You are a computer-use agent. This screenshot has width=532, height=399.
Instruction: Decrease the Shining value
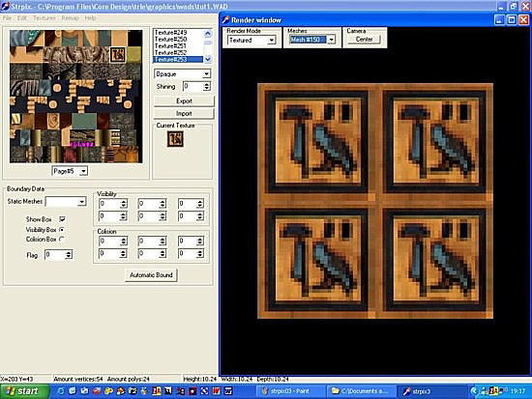pyautogui.click(x=206, y=89)
